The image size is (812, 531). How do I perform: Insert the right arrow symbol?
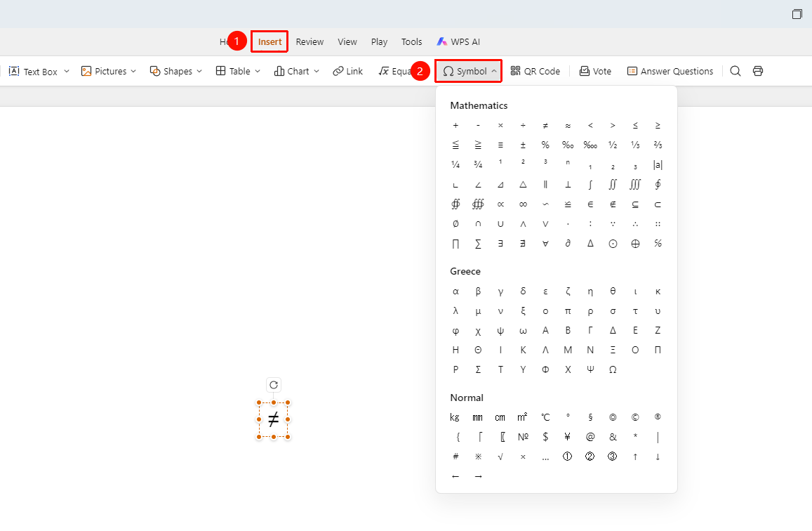478,476
